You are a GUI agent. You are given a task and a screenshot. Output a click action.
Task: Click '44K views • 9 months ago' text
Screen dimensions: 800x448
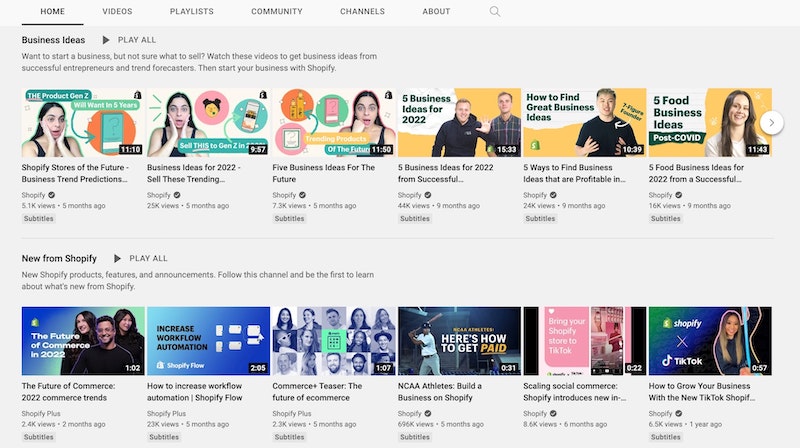pos(439,206)
